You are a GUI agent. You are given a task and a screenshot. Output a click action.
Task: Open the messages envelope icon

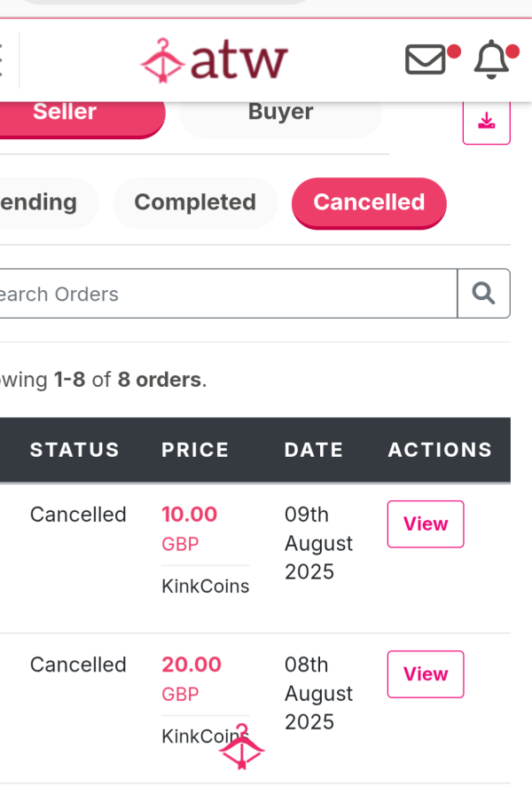426,59
